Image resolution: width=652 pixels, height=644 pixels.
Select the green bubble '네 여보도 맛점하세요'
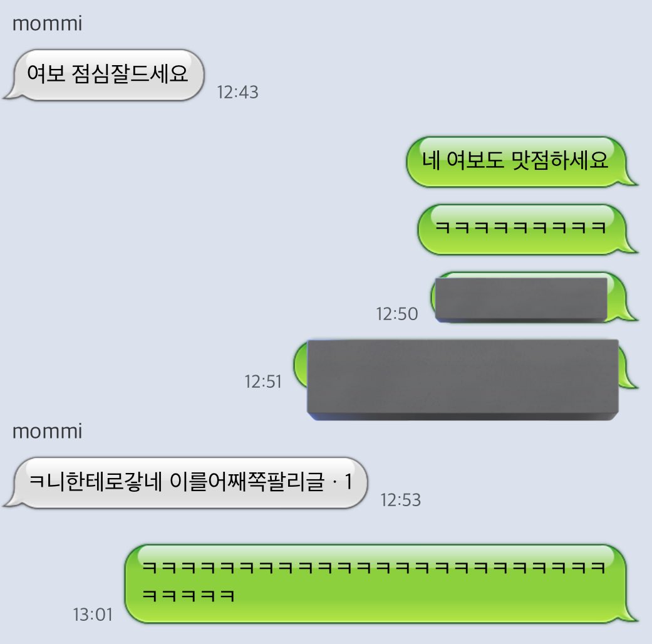pyautogui.click(x=522, y=162)
